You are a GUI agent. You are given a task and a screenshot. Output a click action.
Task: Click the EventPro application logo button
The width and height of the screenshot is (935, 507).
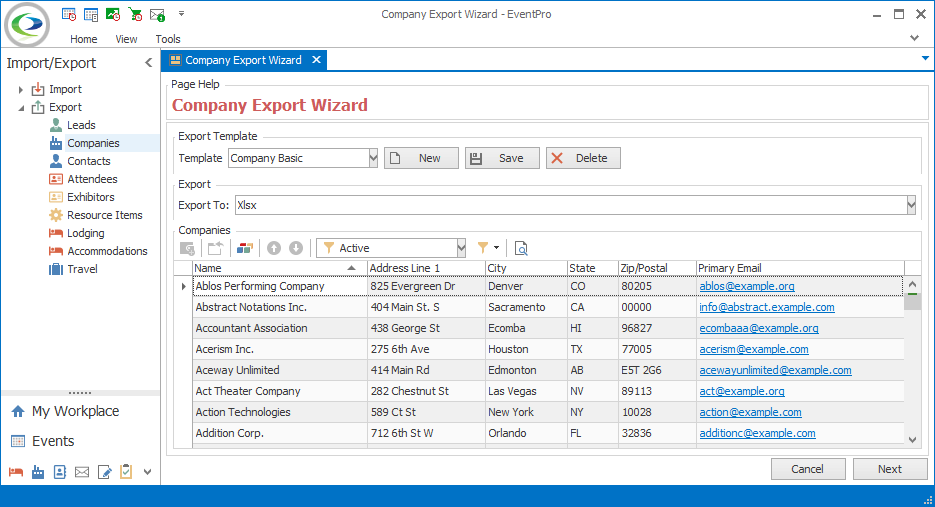click(27, 25)
